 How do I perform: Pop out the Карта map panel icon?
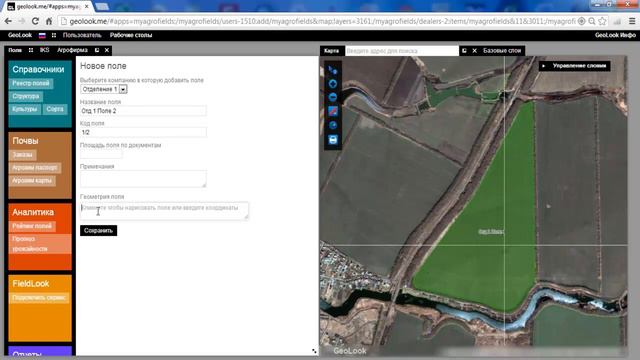click(x=464, y=51)
